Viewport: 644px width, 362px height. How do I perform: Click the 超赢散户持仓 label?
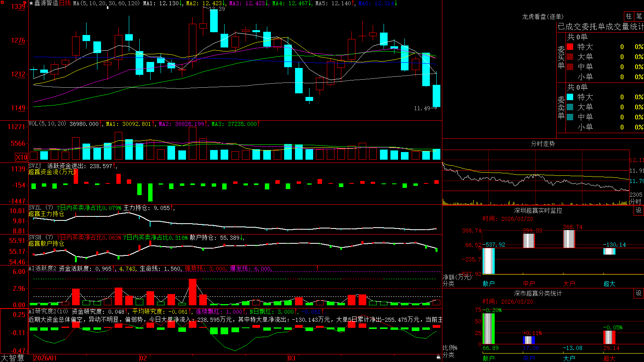coord(46,243)
